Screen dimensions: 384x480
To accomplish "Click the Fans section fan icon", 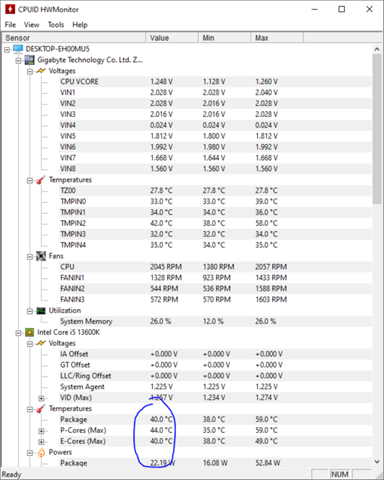I will point(41,256).
